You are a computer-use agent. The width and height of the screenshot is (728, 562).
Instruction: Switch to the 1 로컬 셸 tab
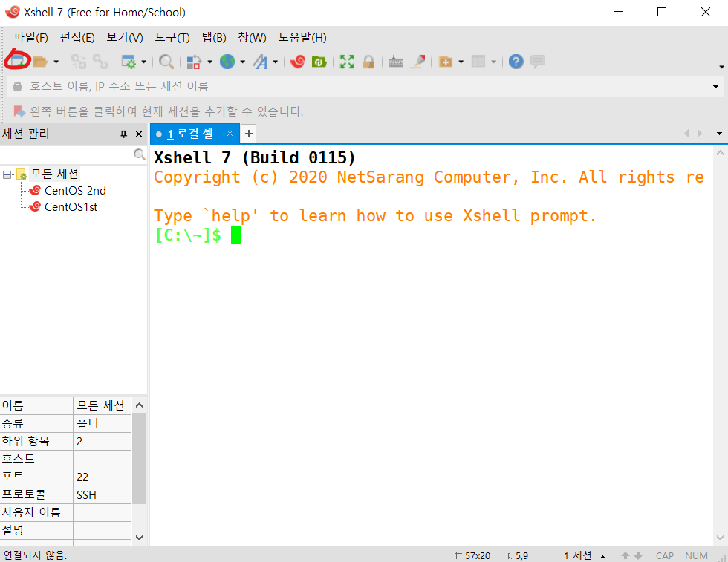coord(190,134)
